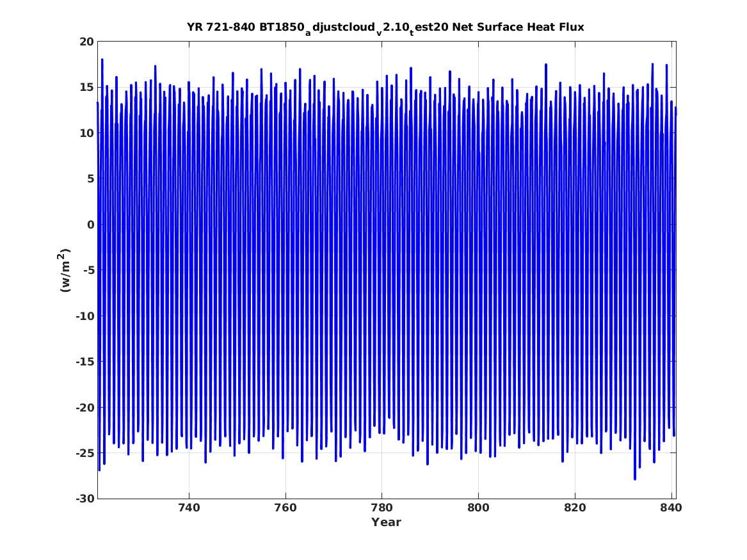The height and width of the screenshot is (560, 747).
Task: Click the y-axis tick label '0'
Action: pyautogui.click(x=90, y=225)
